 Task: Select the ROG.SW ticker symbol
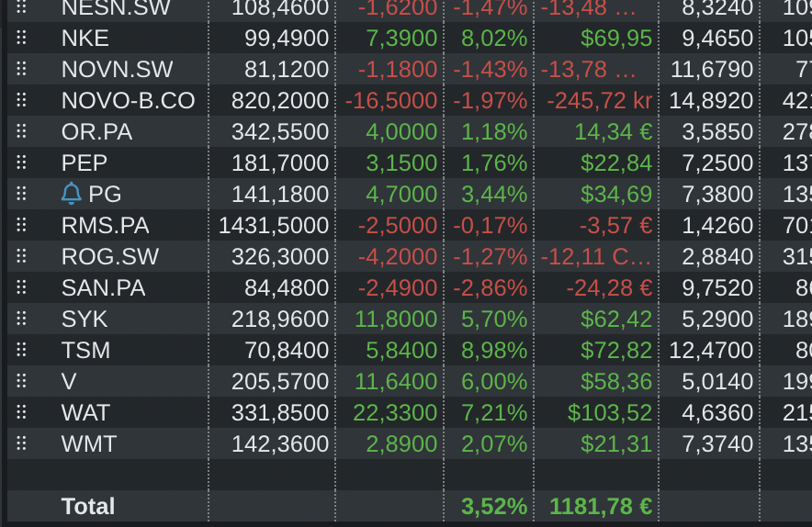point(110,257)
